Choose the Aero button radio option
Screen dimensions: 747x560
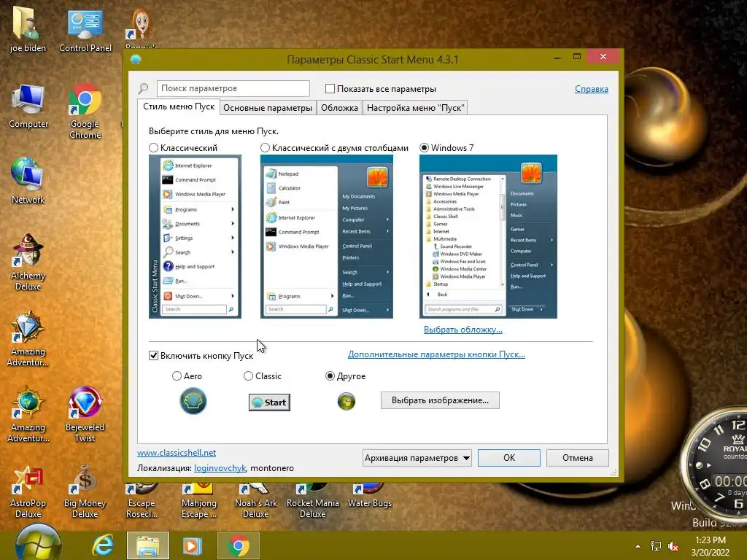[177, 376]
